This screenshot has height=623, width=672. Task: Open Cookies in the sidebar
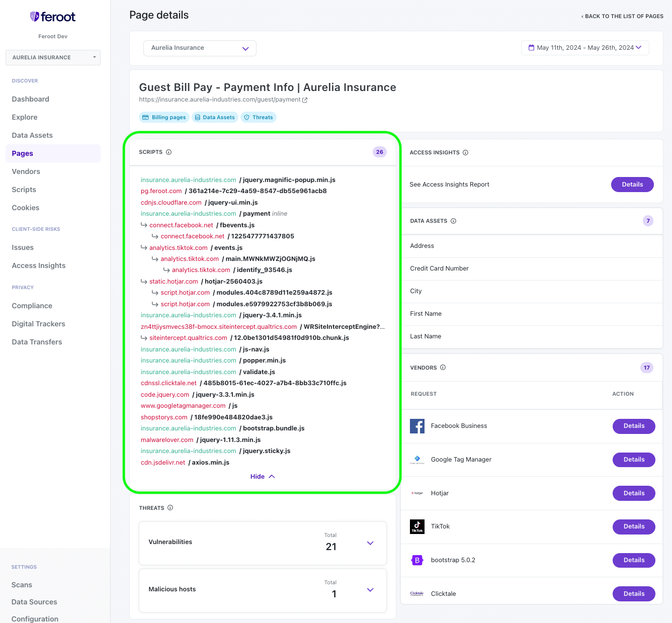[26, 208]
